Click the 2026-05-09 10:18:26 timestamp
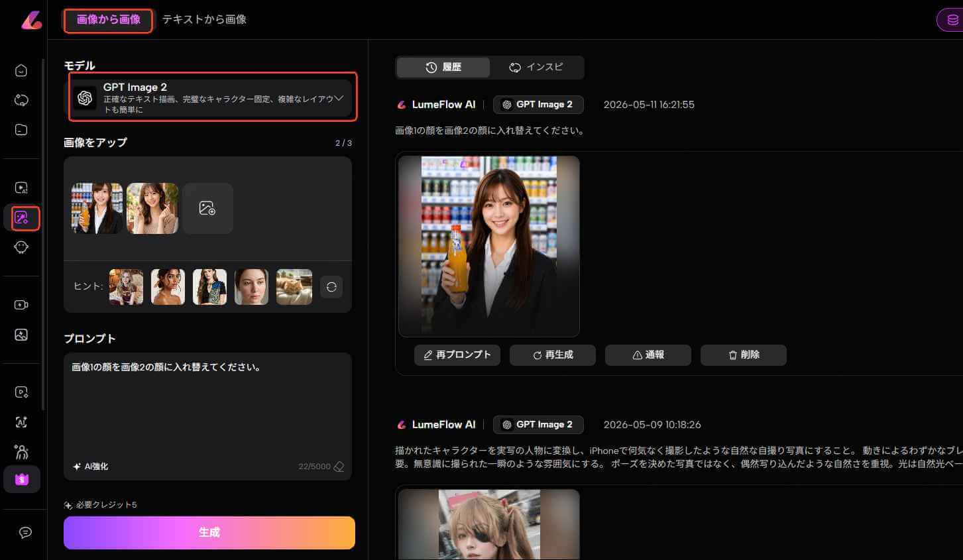 (652, 425)
